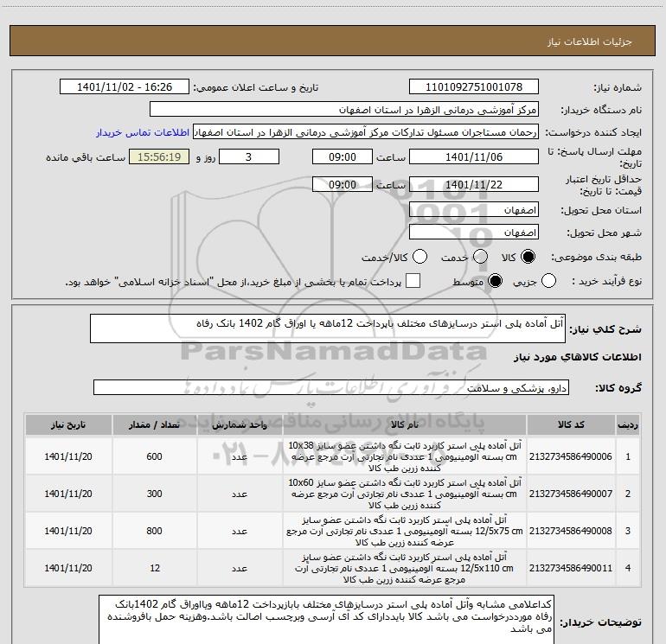The height and width of the screenshot is (644, 666).
Task: Click the توضیحات خریدار text box
Action: click(x=327, y=620)
